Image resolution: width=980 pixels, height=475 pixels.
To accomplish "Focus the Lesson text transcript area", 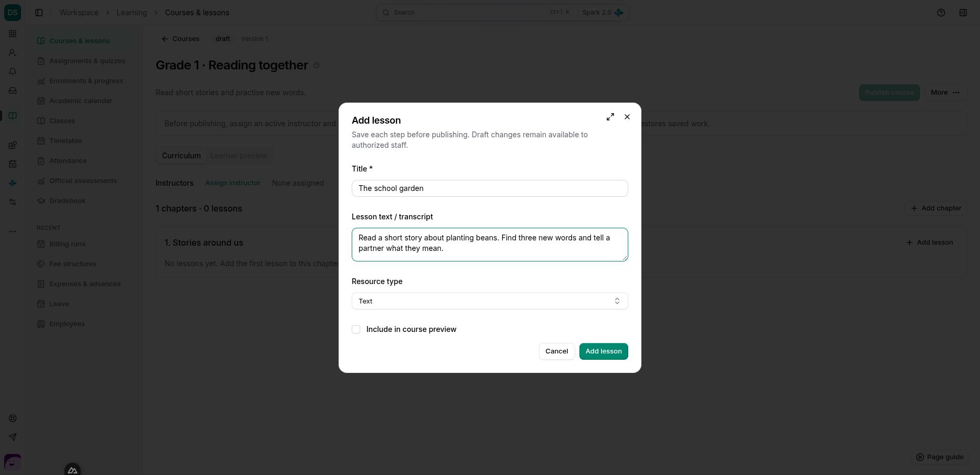I will [x=490, y=245].
